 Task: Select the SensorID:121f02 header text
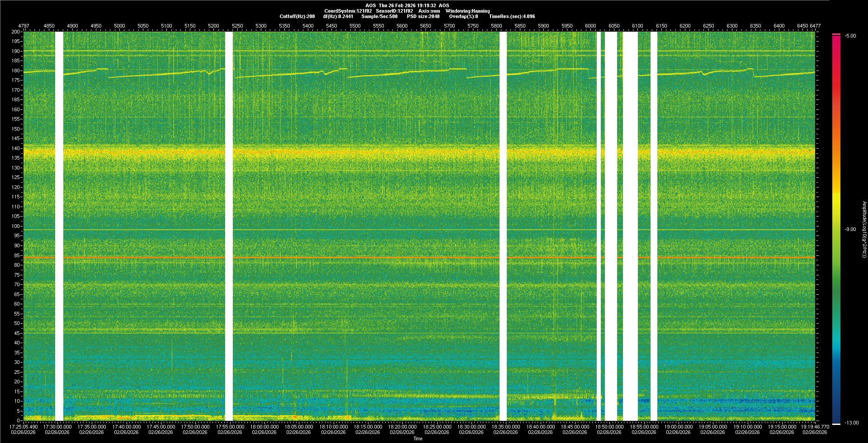pos(394,11)
